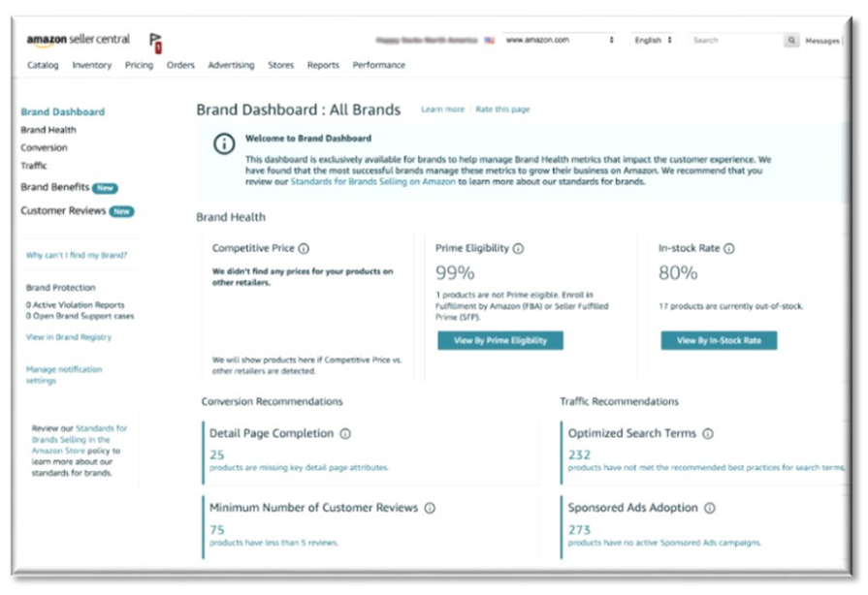Go to Conversion in sidebar
868x595 pixels.
[x=44, y=147]
